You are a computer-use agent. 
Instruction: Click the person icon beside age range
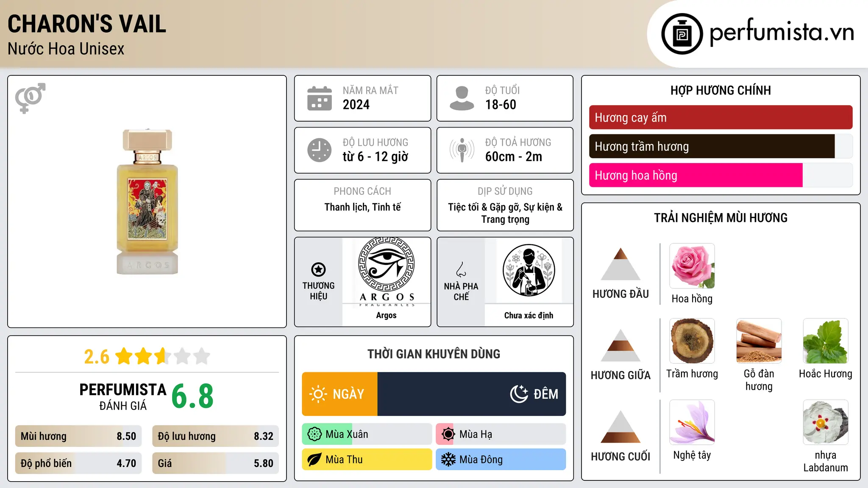(462, 98)
